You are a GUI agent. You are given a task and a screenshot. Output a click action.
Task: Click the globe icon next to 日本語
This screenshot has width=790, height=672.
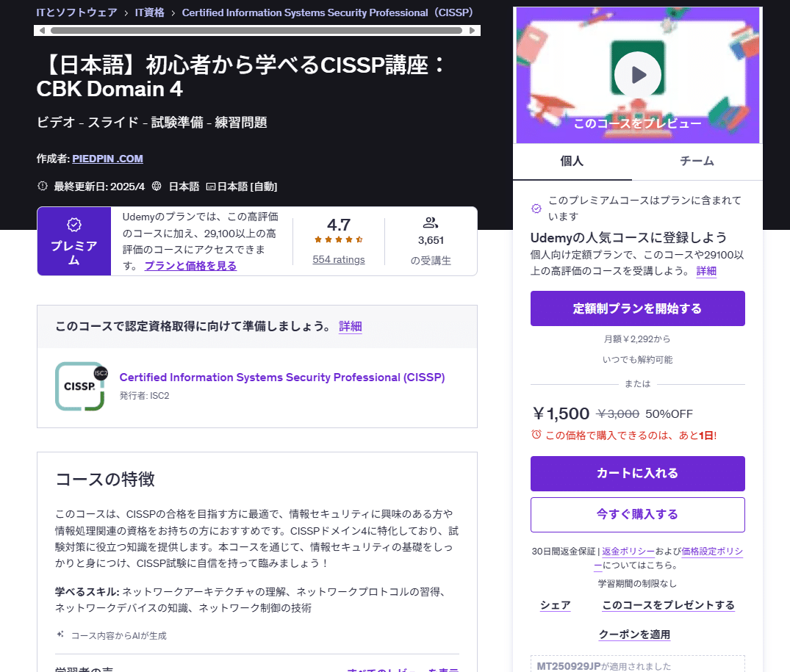click(x=155, y=186)
